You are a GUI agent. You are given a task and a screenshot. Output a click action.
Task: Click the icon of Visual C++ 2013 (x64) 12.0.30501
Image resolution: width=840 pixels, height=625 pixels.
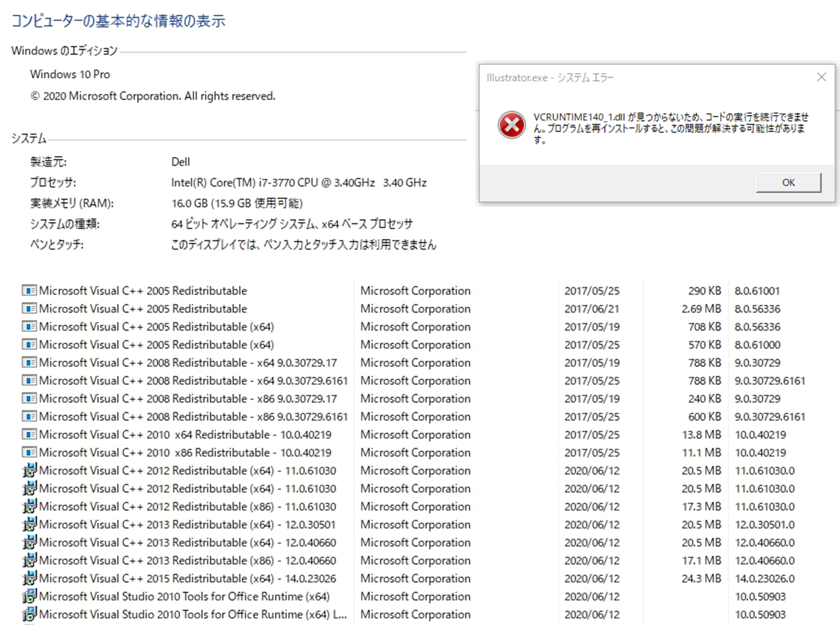coord(29,524)
